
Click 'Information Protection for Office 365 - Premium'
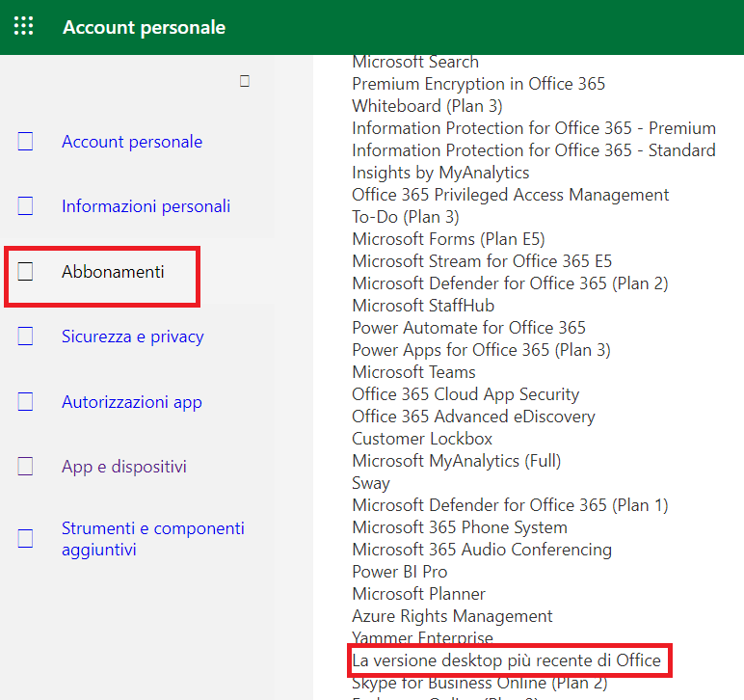[534, 128]
